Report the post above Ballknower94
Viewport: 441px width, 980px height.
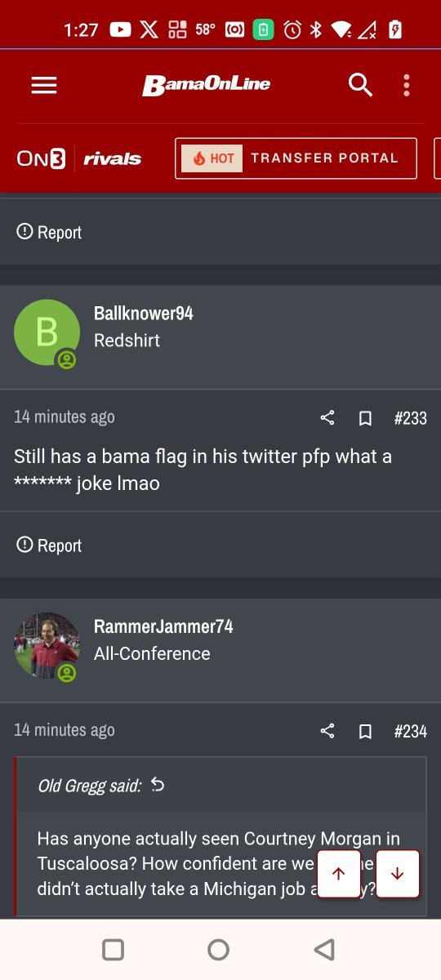[49, 232]
